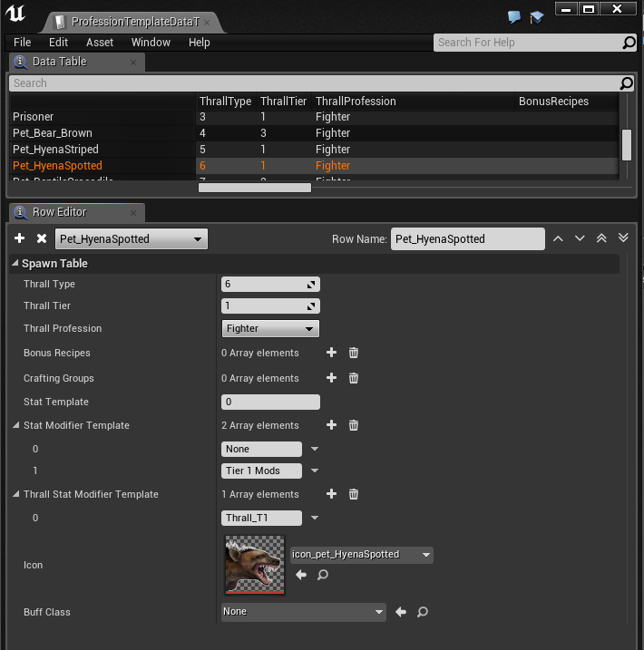Collapse the Spawn Table section
This screenshot has width=644, height=650.
(x=15, y=264)
